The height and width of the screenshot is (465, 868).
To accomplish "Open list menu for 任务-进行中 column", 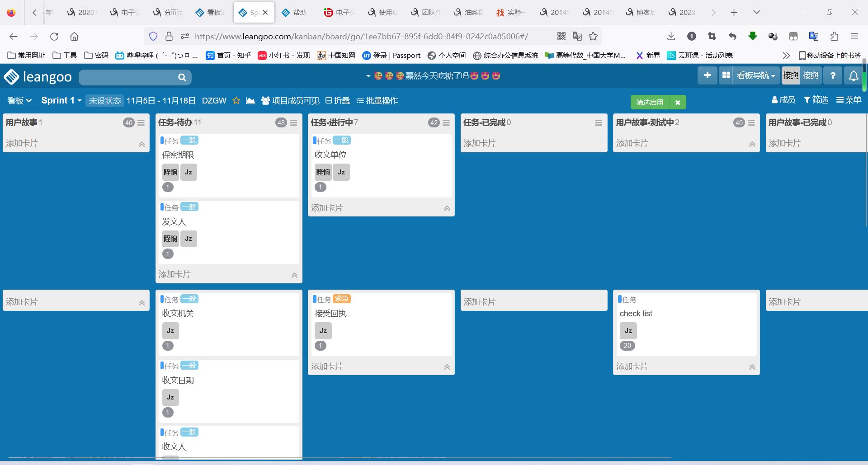I will point(446,122).
